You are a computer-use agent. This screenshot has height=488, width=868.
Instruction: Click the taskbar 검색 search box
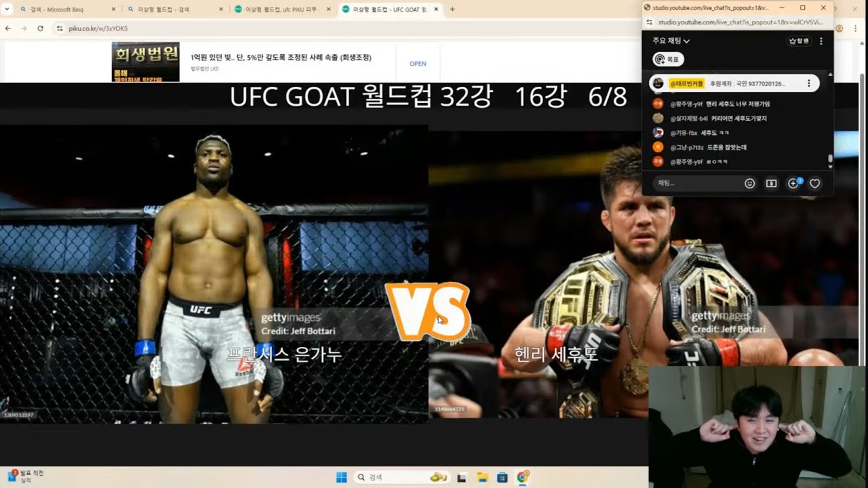coord(401,477)
